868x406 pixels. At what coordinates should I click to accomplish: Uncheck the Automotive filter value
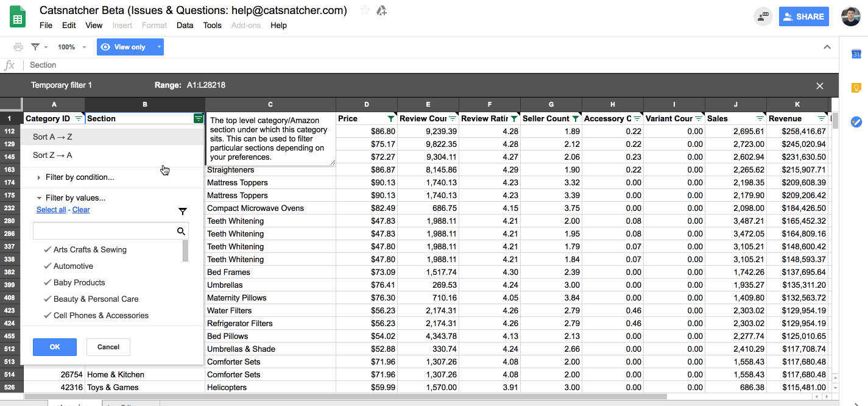[x=68, y=266]
